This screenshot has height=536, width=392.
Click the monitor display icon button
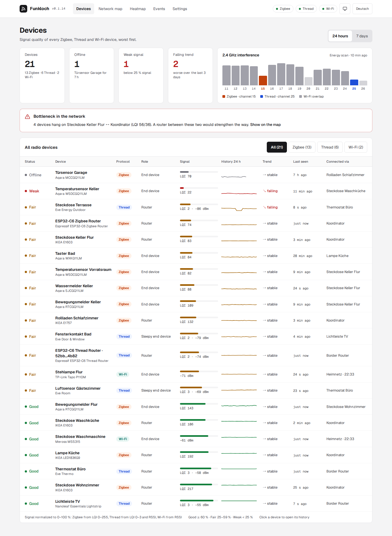coord(345,9)
